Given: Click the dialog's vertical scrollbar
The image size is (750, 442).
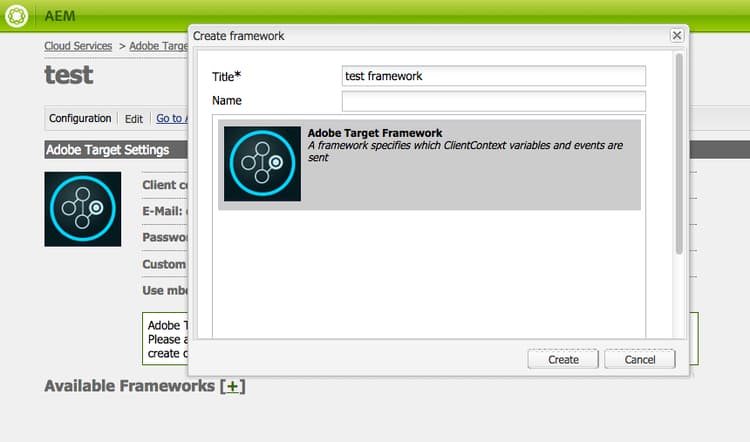Looking at the screenshot, I should (679, 153).
